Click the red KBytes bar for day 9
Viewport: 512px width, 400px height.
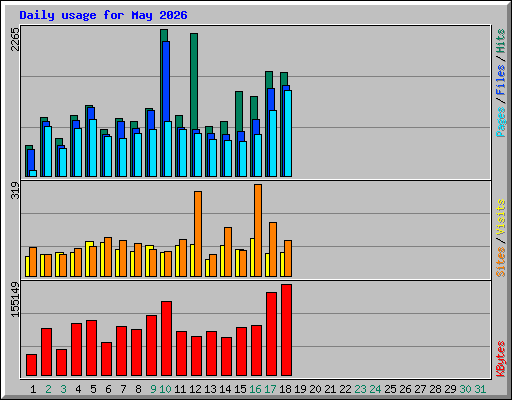[x=151, y=346]
